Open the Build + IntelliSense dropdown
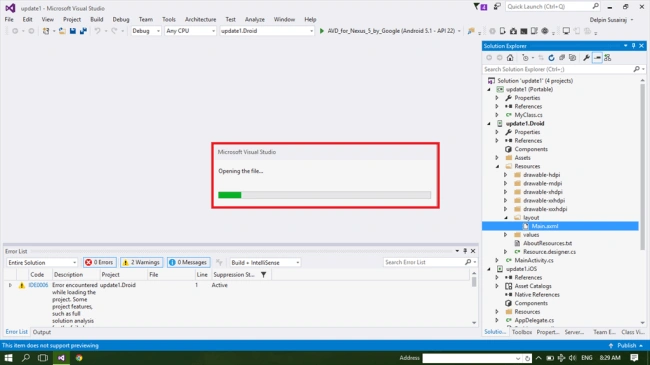The width and height of the screenshot is (650, 365). coord(265,263)
